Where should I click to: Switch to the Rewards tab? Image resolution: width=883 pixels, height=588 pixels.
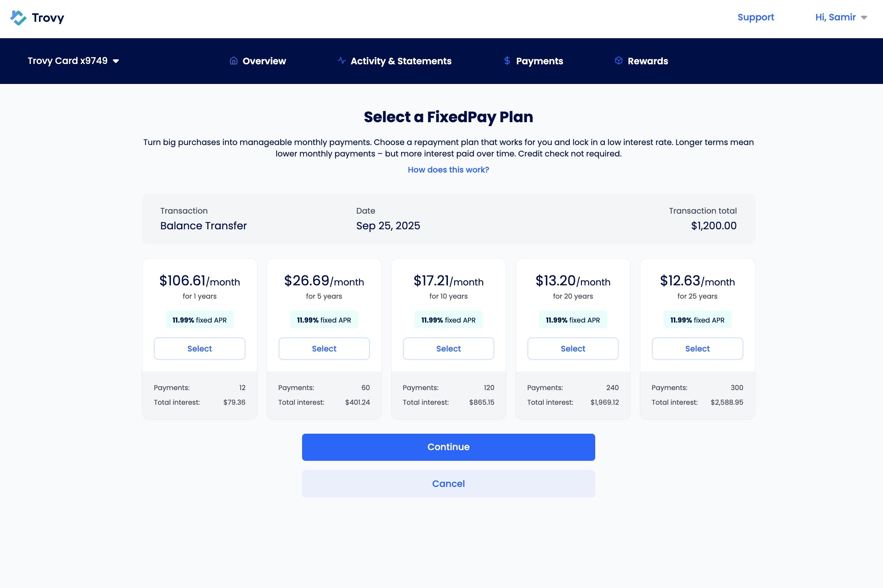tap(647, 61)
